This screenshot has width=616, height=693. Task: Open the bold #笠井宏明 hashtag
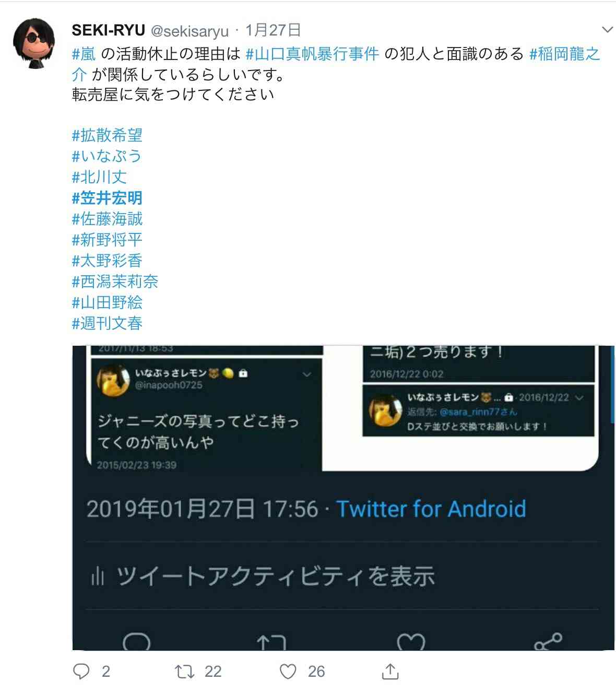(x=107, y=198)
